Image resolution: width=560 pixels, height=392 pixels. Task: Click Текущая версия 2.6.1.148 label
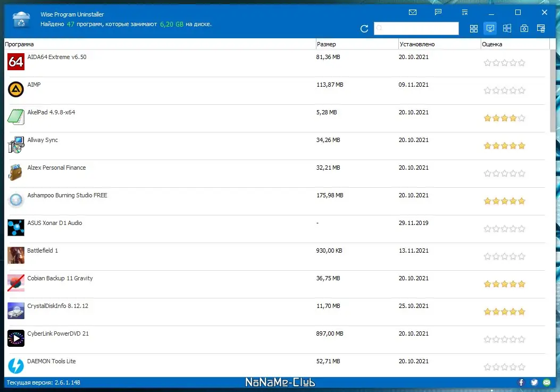tap(43, 382)
